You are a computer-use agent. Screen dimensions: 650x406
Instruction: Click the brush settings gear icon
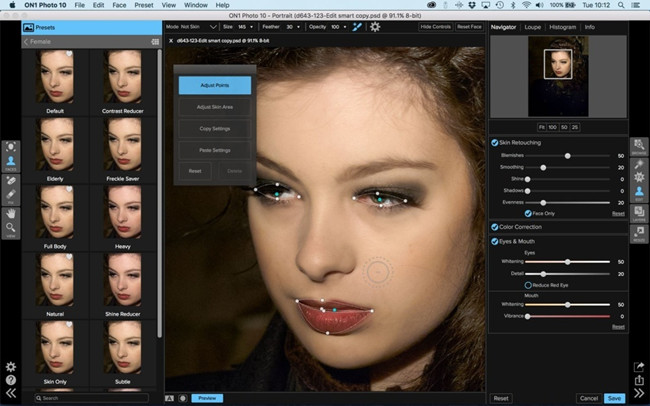click(x=376, y=27)
